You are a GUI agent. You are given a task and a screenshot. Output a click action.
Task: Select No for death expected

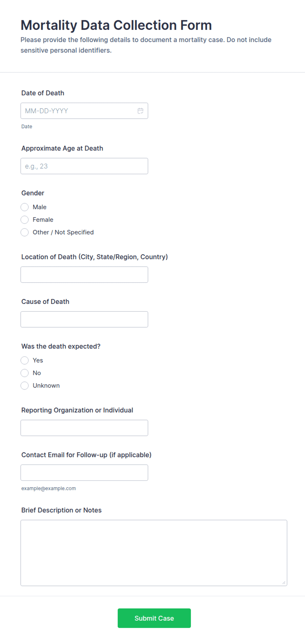[x=25, y=373]
